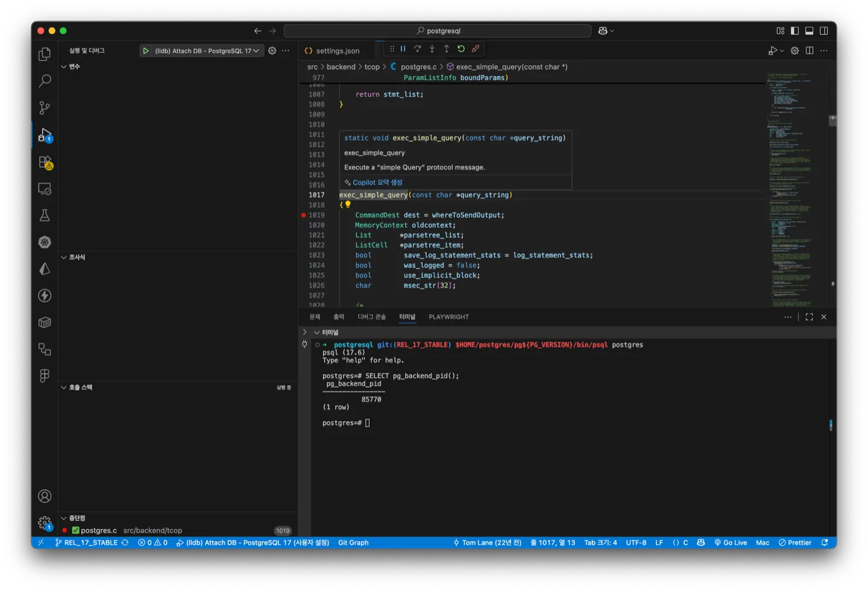Select the 터미널 terminal tab
Screen dimensions: 868x590
click(407, 317)
